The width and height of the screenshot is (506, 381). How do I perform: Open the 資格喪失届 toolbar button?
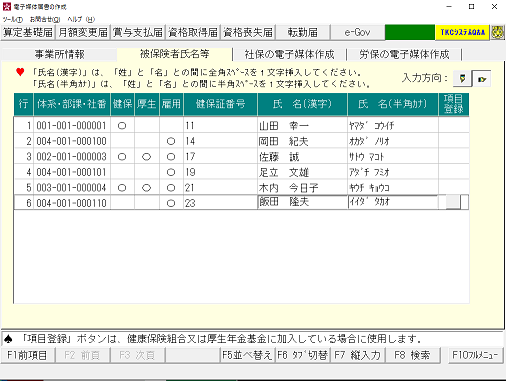pyautogui.click(x=248, y=32)
